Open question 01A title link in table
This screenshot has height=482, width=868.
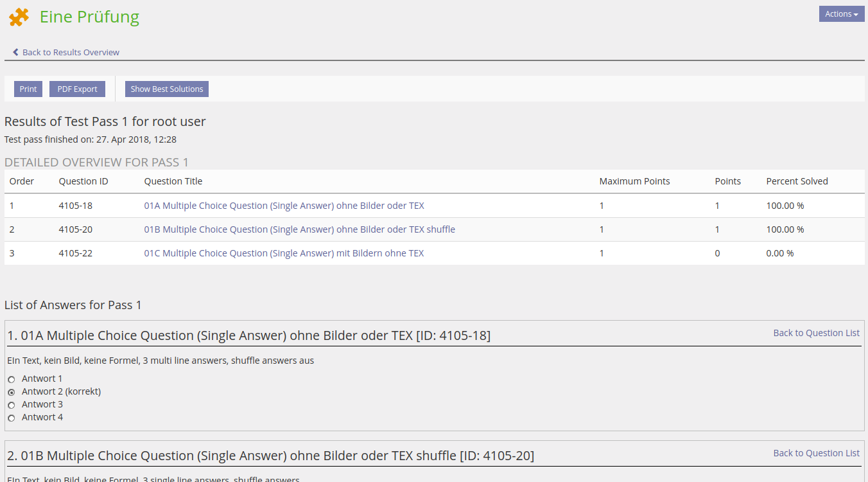coord(284,206)
